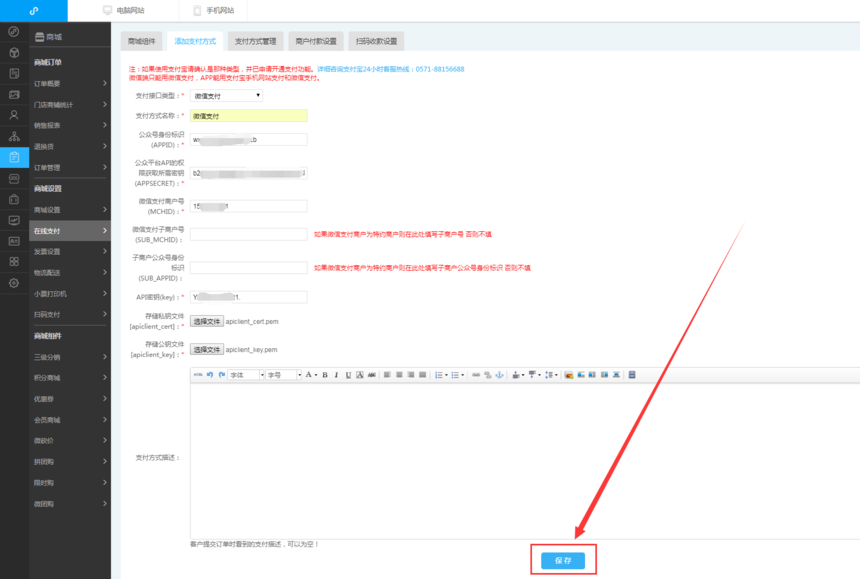Open the user profile icon in the left rail

14,115
